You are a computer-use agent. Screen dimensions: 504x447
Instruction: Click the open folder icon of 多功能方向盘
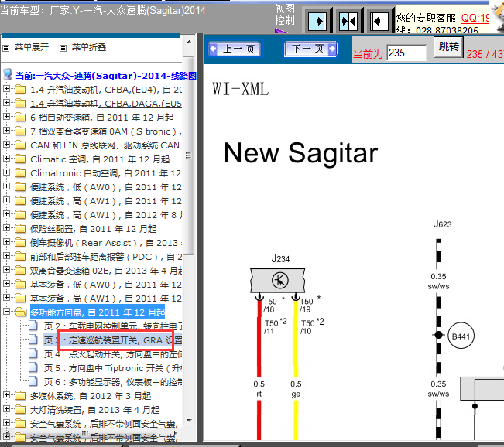click(x=21, y=312)
